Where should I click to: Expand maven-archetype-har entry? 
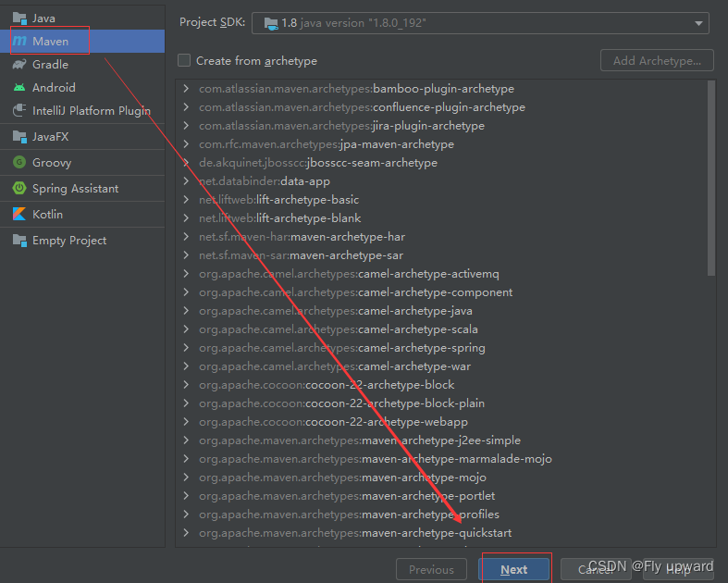click(x=186, y=237)
